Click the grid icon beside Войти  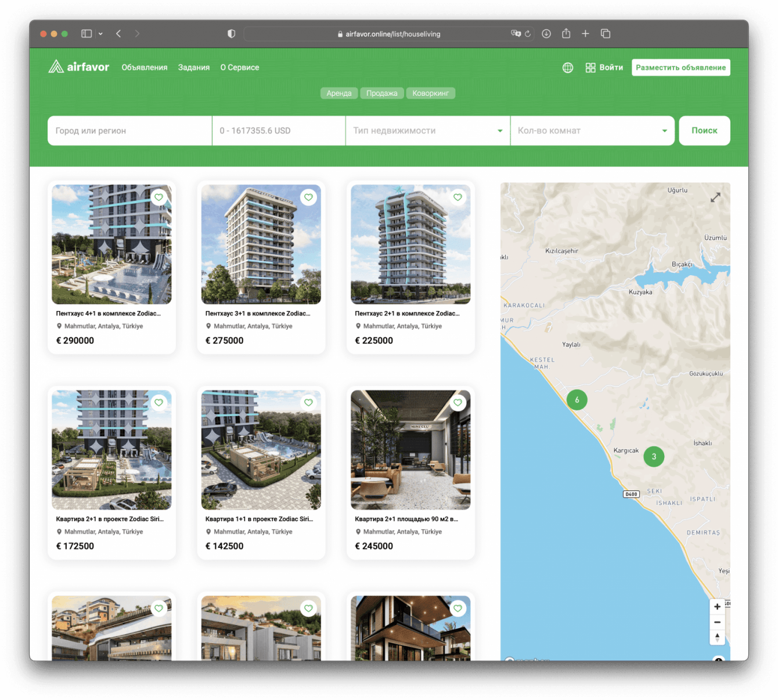(590, 68)
